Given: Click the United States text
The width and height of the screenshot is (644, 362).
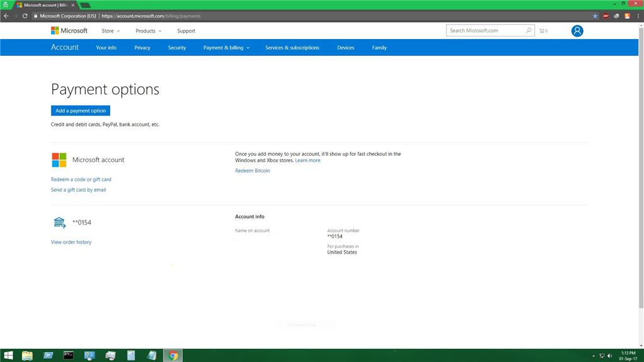Looking at the screenshot, I should tap(342, 253).
